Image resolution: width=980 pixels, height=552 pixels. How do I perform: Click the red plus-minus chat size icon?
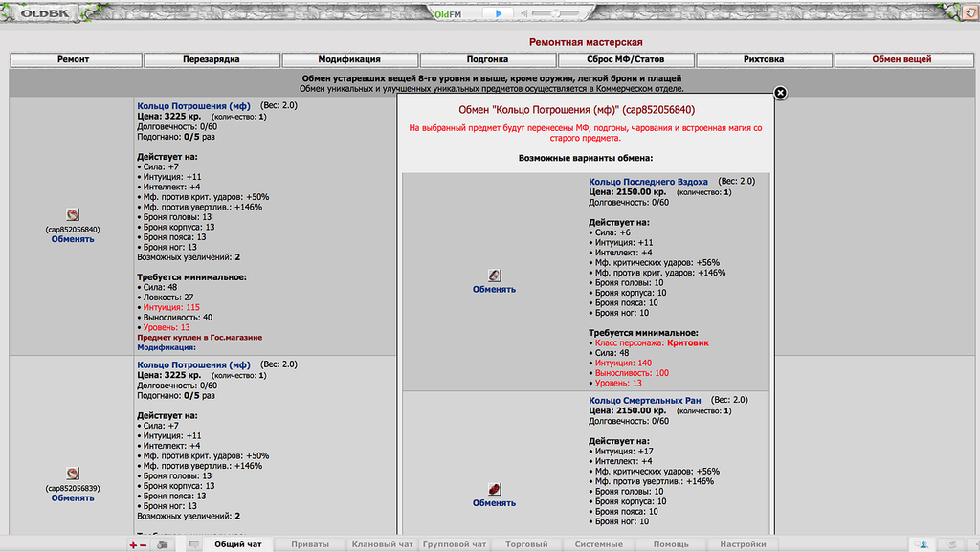(138, 544)
